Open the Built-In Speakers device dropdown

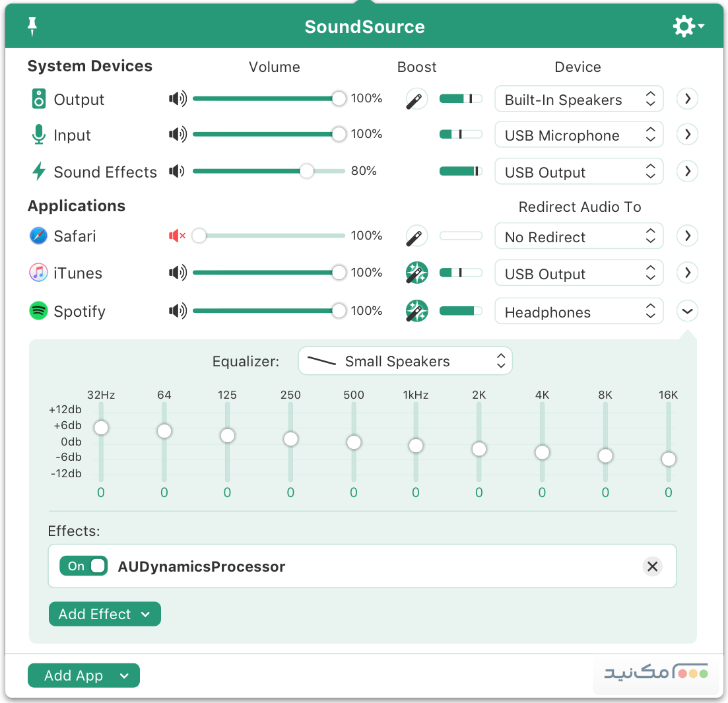(x=579, y=98)
